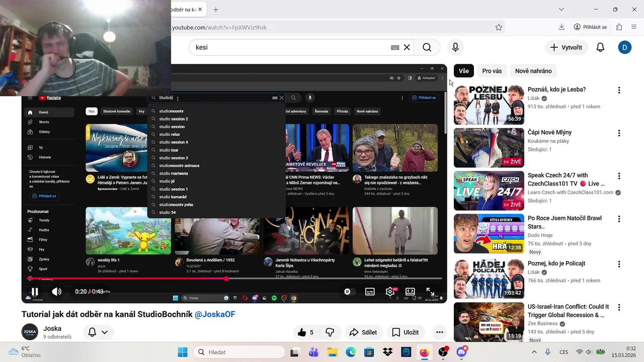Screen dimensions: 644x362
Task: Open Discord from the taskbar
Action: [461, 352]
